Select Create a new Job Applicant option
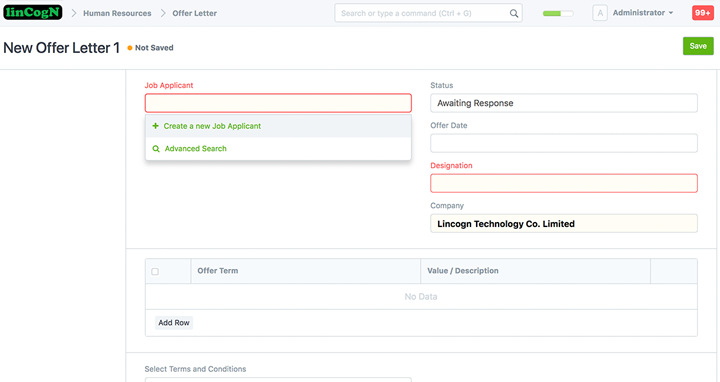This screenshot has height=382, width=720. click(x=278, y=126)
